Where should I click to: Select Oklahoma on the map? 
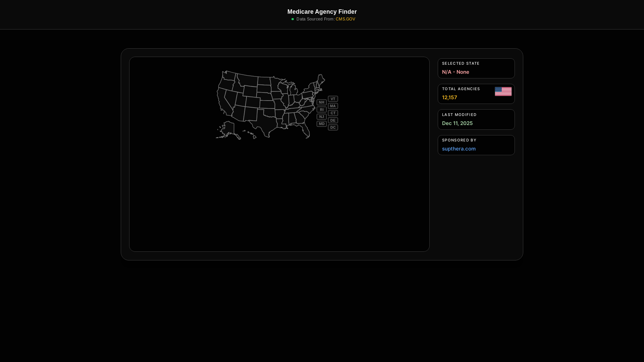tap(270, 113)
